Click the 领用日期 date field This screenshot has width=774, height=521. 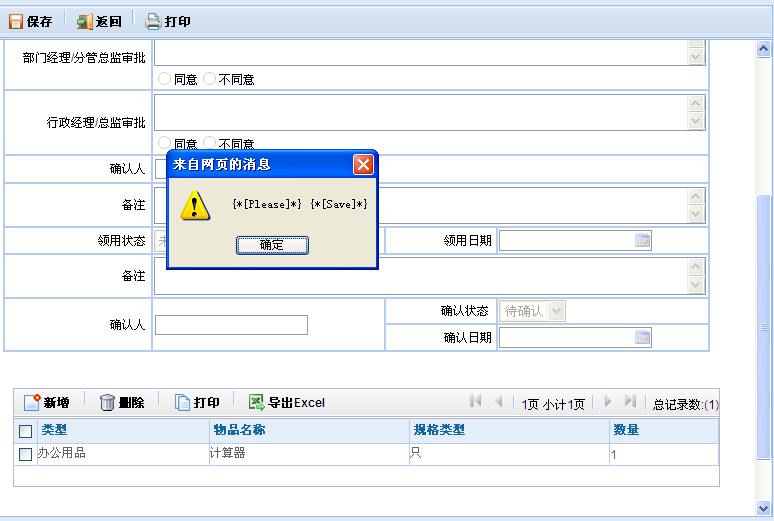pos(568,240)
